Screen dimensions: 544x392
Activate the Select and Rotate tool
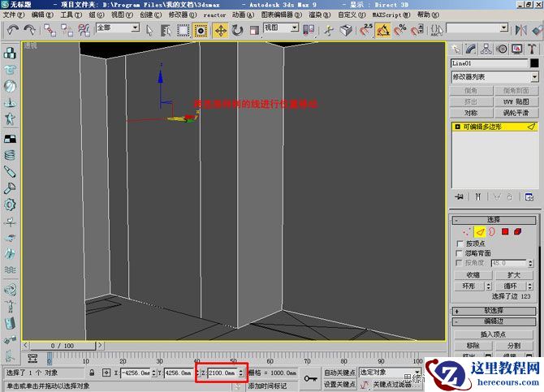[x=238, y=31]
